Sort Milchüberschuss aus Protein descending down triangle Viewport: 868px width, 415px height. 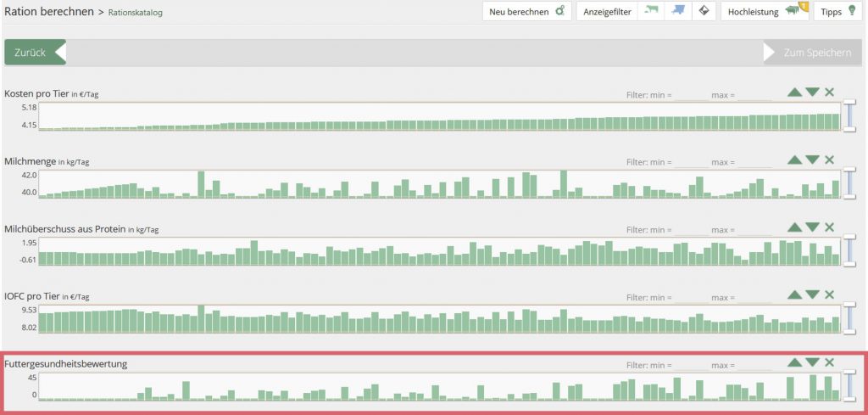812,227
